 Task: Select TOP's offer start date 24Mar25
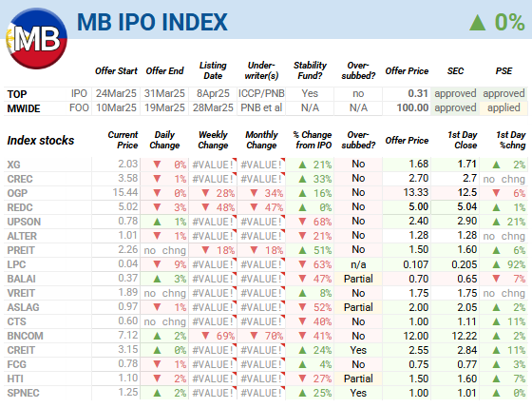(116, 93)
